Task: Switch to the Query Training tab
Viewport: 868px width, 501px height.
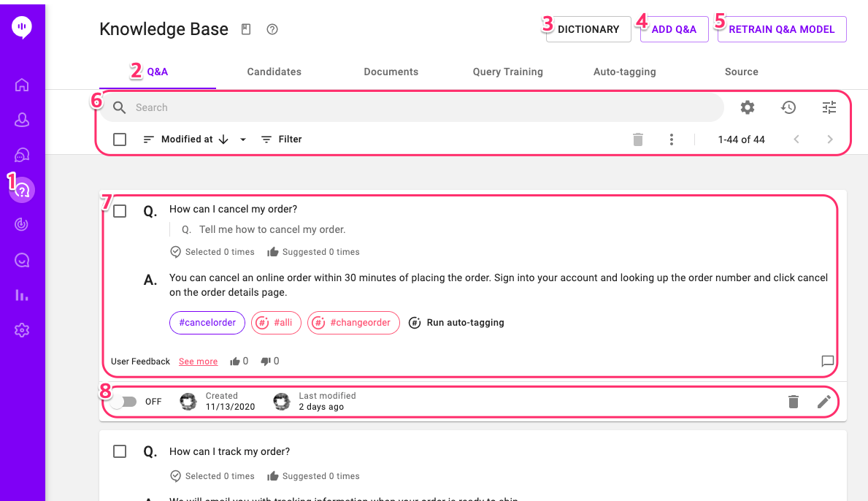Action: [507, 72]
